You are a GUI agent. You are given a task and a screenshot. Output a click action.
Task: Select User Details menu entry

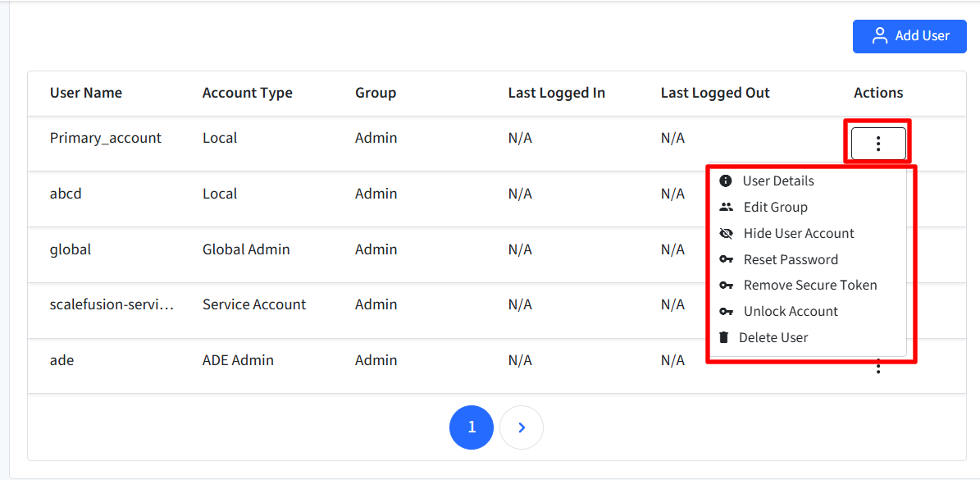point(777,181)
